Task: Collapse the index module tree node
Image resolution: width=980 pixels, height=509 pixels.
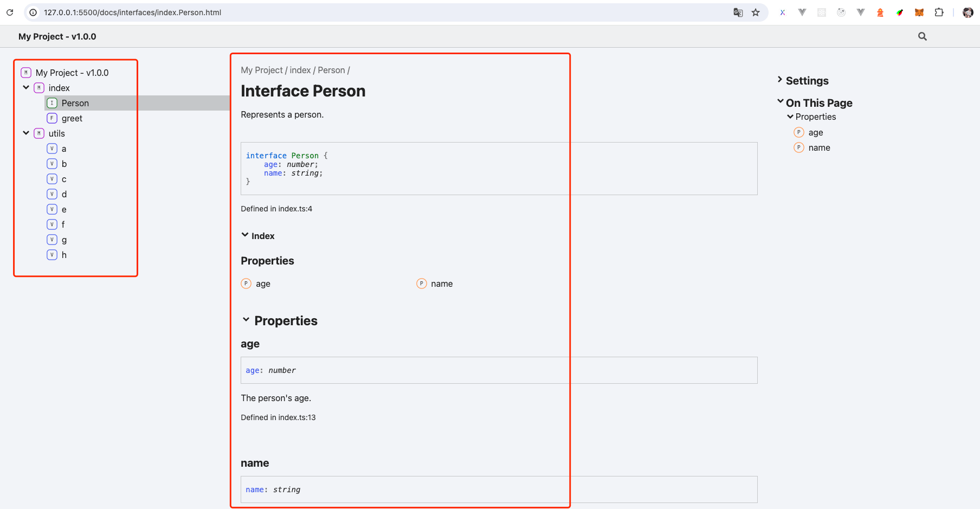Action: coord(26,87)
